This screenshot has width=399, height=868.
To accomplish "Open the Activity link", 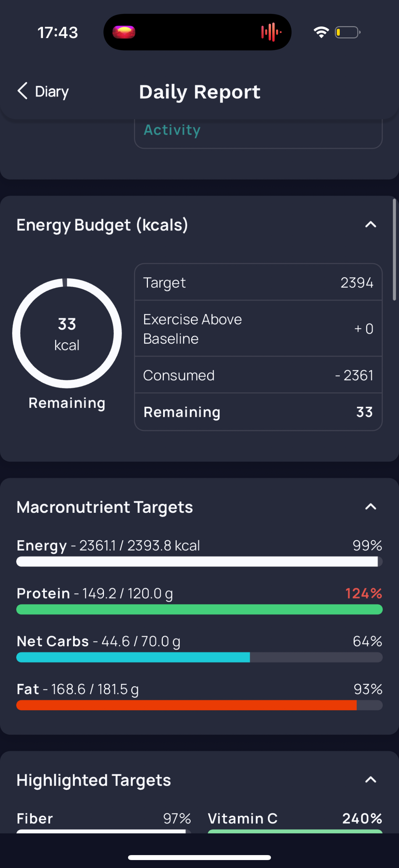I will tap(172, 130).
